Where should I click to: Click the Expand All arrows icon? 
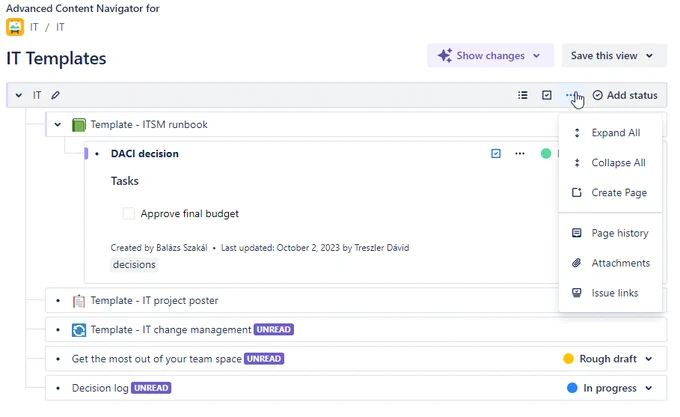point(577,133)
